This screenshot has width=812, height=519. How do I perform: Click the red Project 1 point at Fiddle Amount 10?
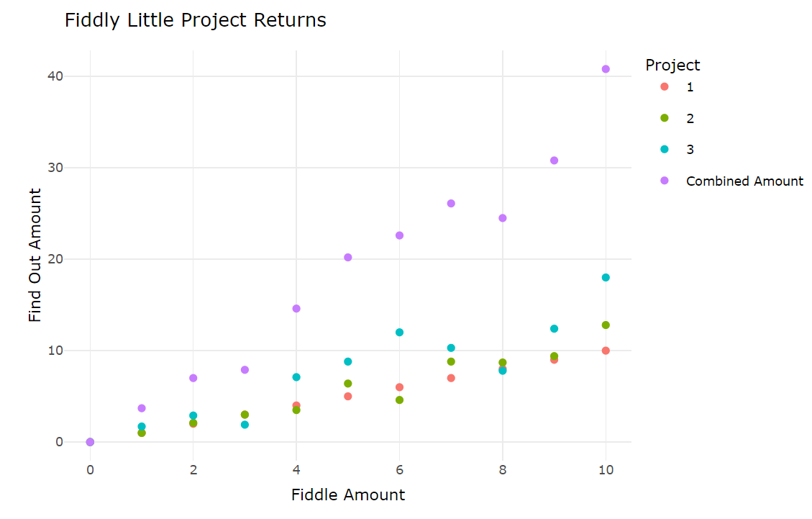pos(606,351)
